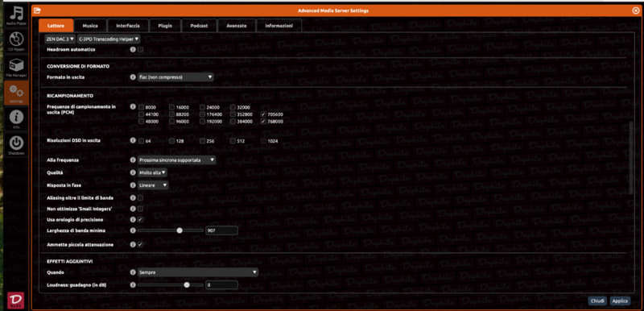
Task: Show info for Headroom automatico
Action: click(x=133, y=49)
